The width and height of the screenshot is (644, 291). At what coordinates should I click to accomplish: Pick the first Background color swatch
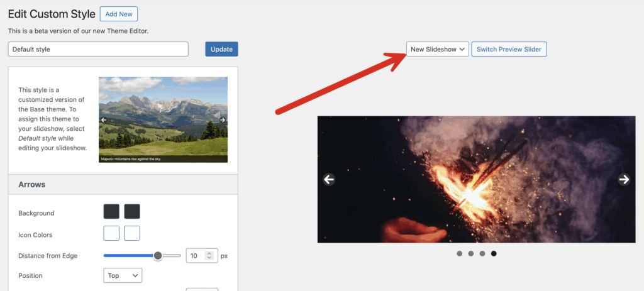(111, 212)
